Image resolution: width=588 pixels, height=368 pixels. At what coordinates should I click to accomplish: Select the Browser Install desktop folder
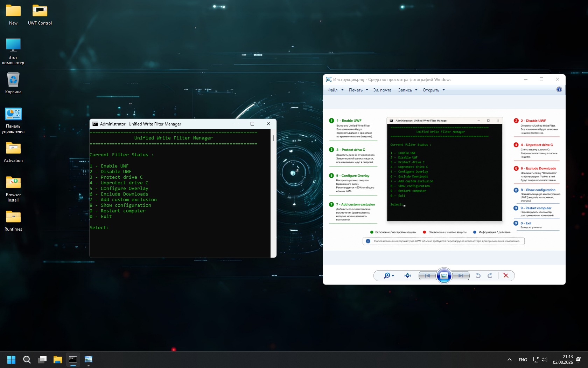[x=13, y=189]
